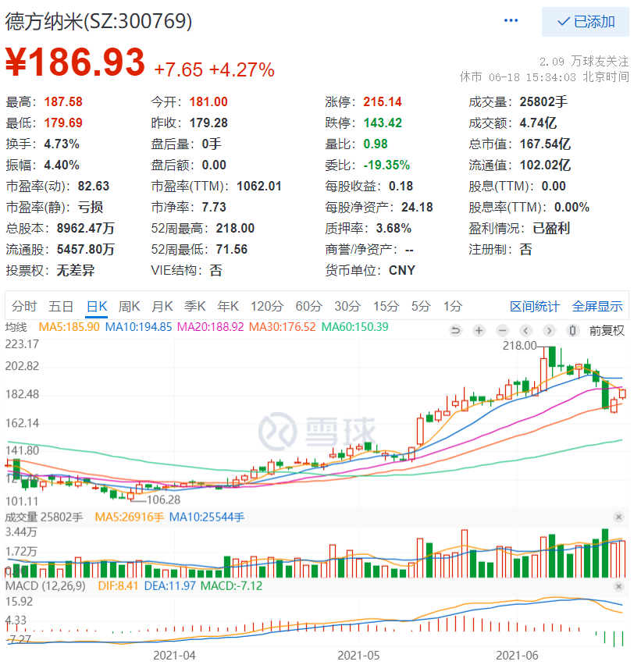The width and height of the screenshot is (641, 672).
Task: Open the 1分 interval chart
Action: click(453, 306)
